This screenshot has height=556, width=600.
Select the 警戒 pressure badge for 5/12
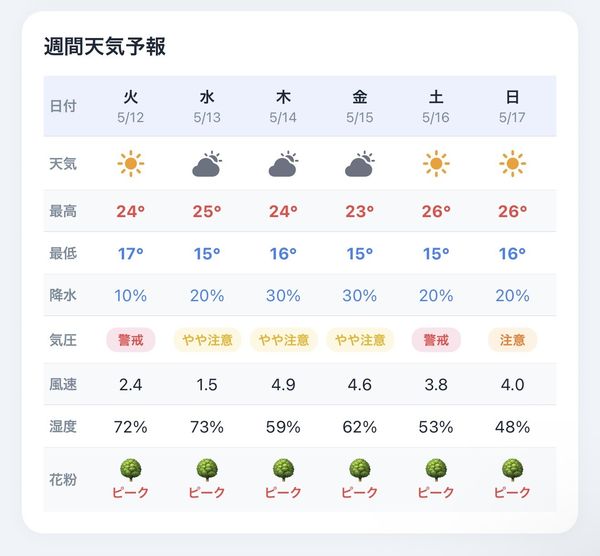130,340
